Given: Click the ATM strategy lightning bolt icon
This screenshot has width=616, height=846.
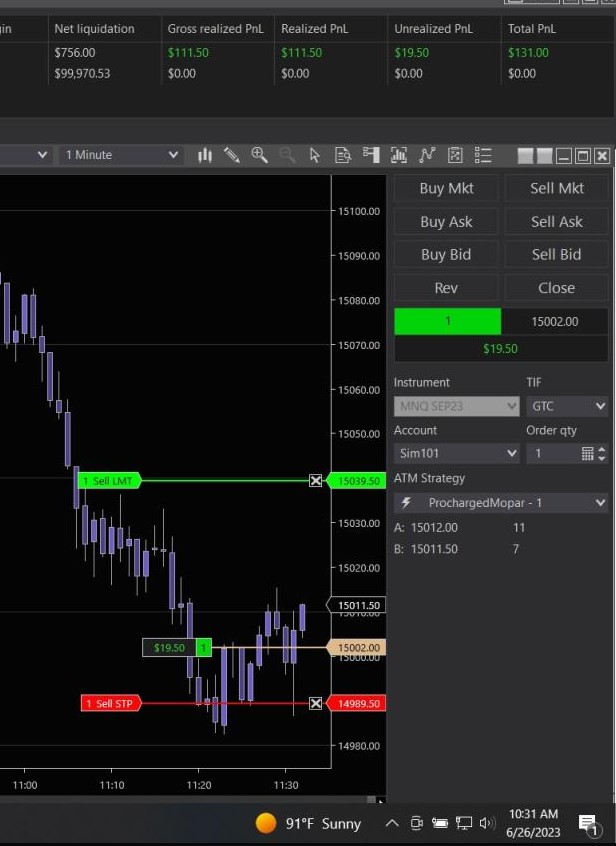Looking at the screenshot, I should pyautogui.click(x=406, y=503).
